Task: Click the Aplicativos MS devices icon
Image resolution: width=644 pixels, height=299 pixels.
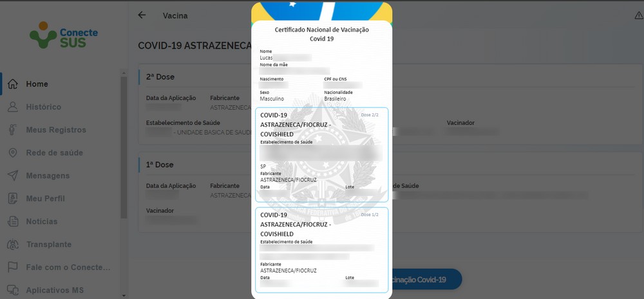Action: click(x=13, y=291)
